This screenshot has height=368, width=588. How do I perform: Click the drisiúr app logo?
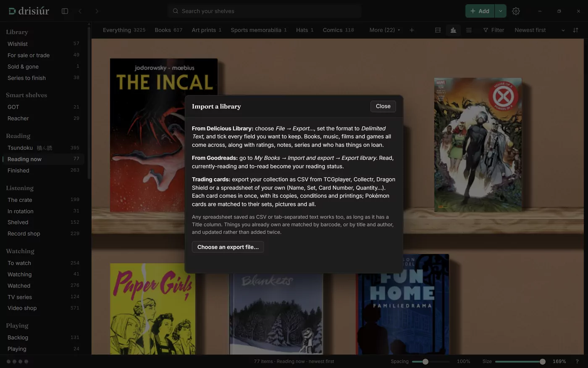coord(29,11)
